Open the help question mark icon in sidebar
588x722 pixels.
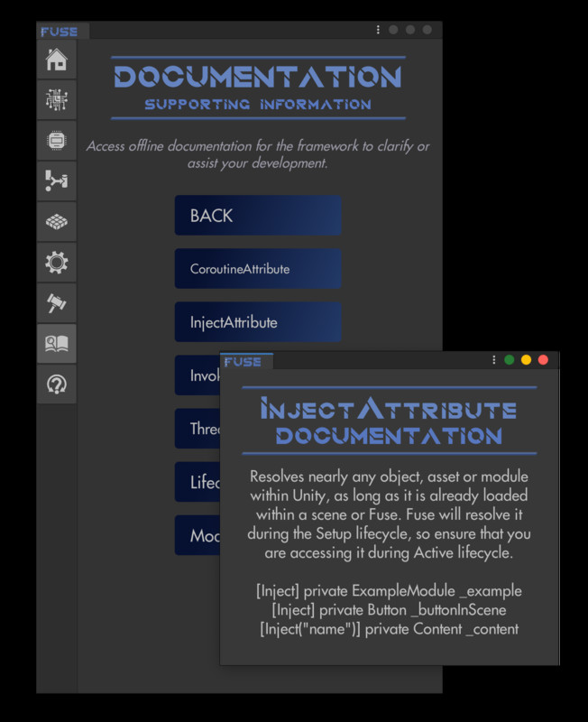point(57,384)
